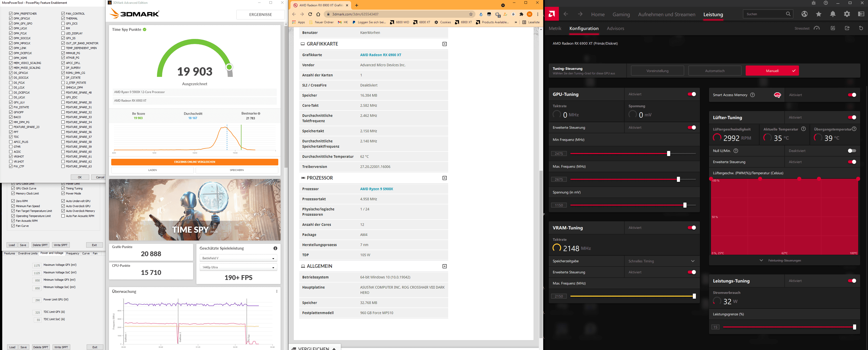868x350 pixels.
Task: Open Chrome extensions puzzle icon
Action: 522,14
